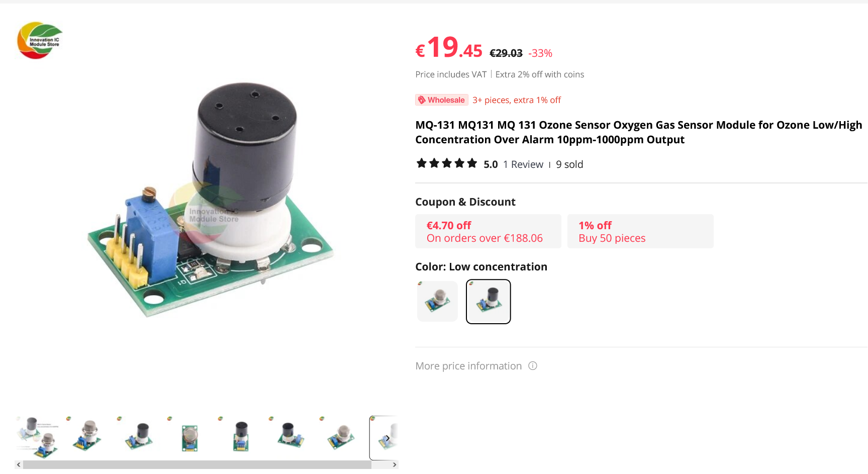Click the main MQ-131 sensor product image
Viewport: 868px width, 474px height.
211,199
